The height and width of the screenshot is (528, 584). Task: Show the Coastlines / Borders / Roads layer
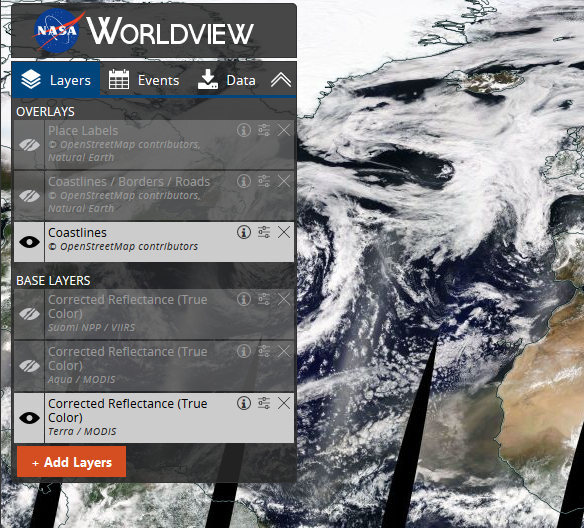click(29, 195)
